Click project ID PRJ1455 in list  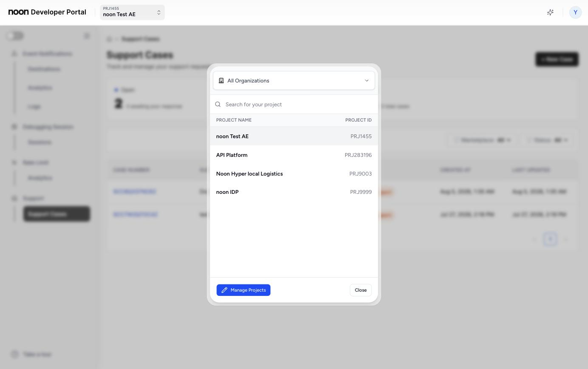(361, 136)
